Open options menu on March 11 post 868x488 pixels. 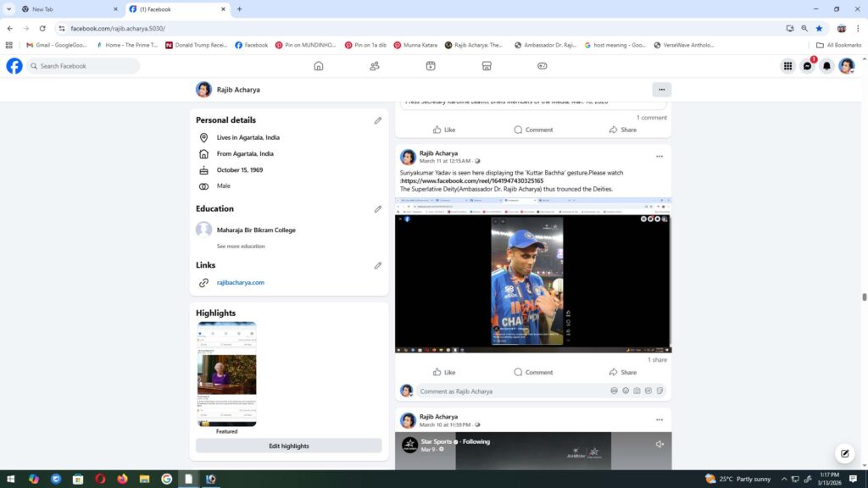[x=659, y=157]
